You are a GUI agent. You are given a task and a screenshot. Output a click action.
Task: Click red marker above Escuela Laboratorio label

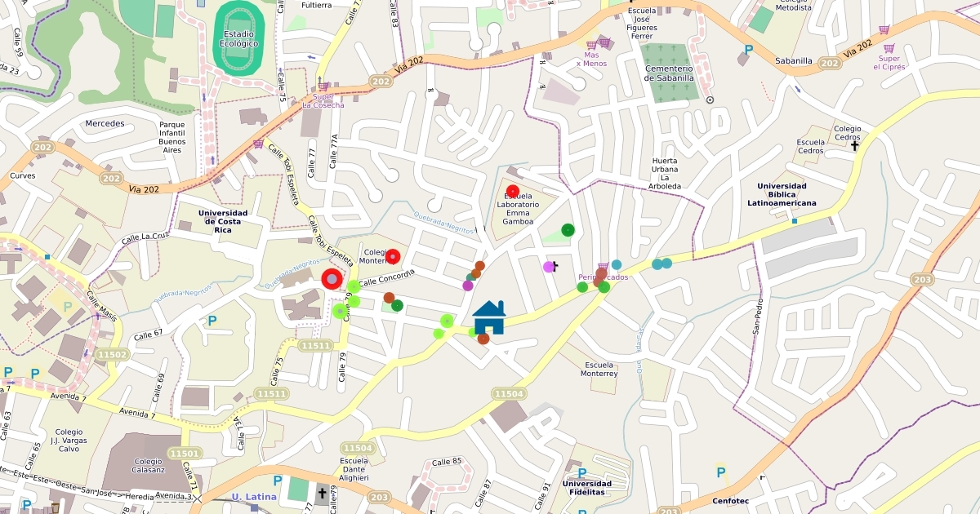click(513, 191)
